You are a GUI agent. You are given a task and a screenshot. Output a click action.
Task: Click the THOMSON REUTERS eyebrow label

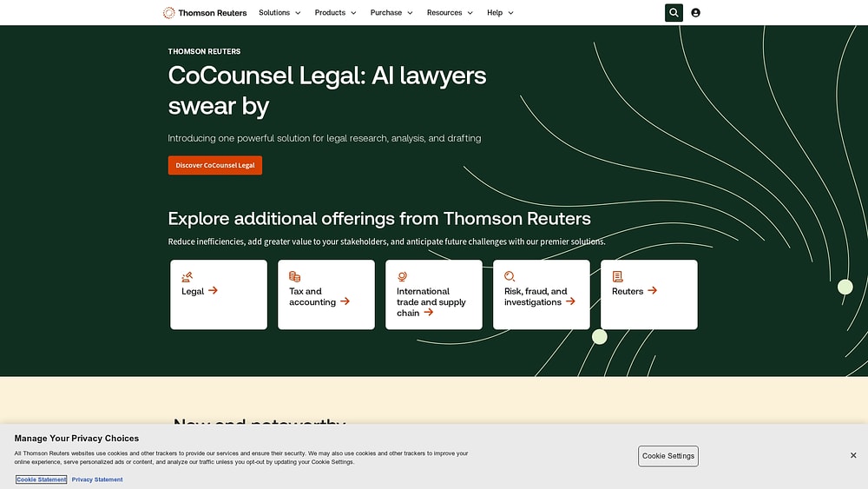[204, 51]
